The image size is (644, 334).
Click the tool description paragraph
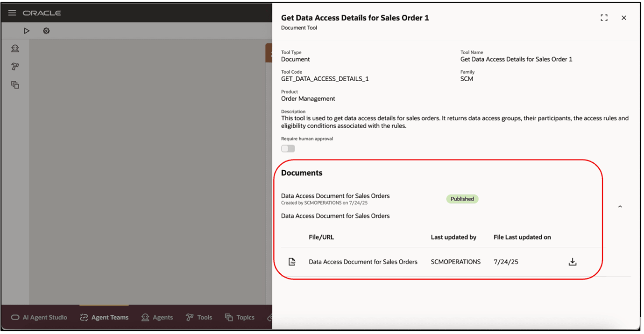455,122
